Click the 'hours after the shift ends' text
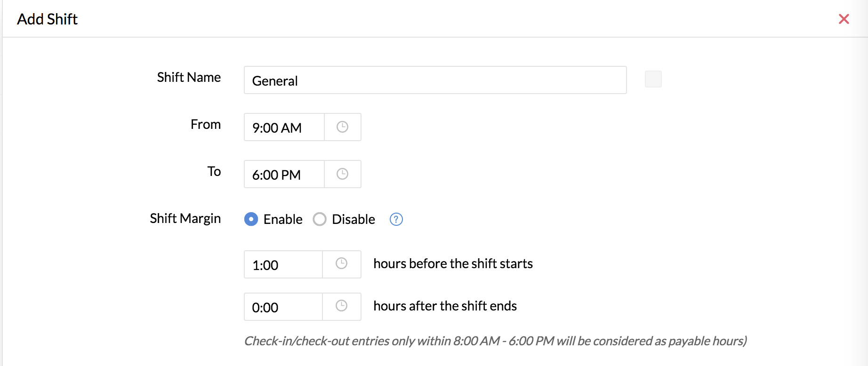Screen dimensions: 868x366 (x=445, y=306)
